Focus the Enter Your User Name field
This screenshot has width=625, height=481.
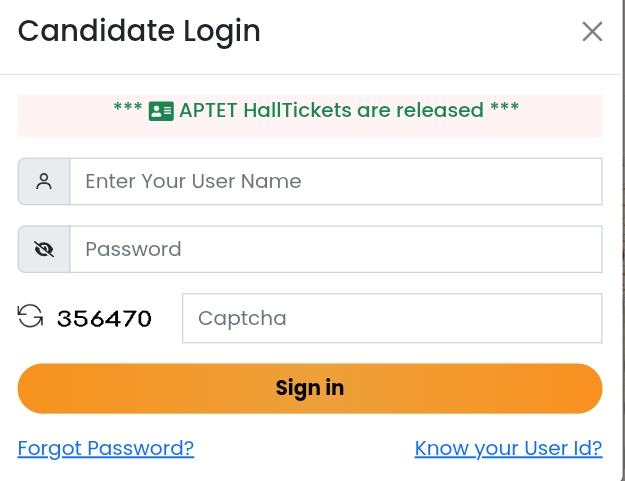(x=335, y=182)
